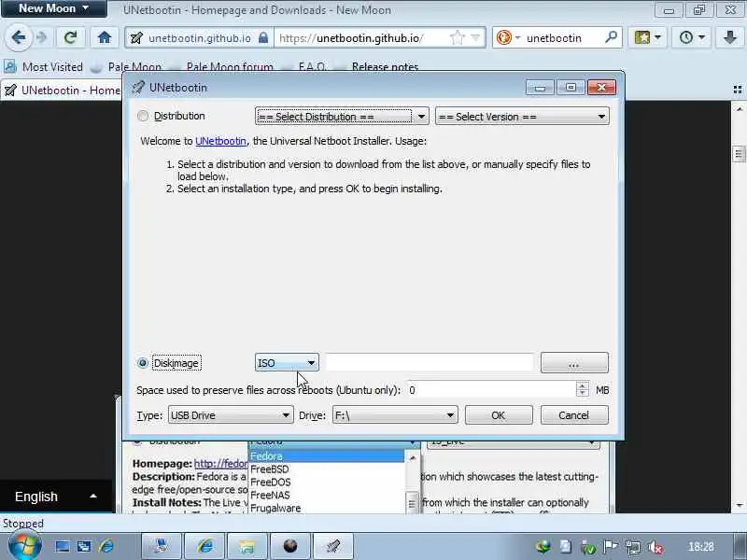
Task: Open the search engine chooser arrow
Action: click(518, 37)
